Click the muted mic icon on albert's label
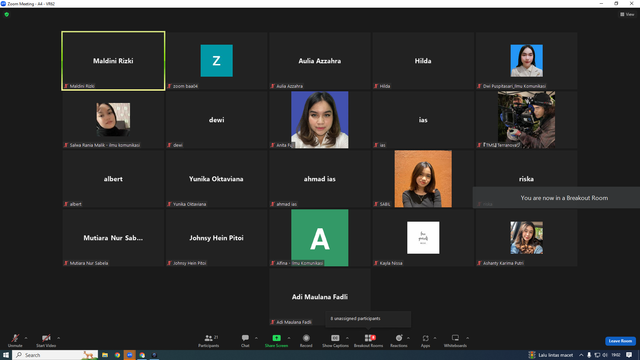This screenshot has width=640, height=360. pyautogui.click(x=66, y=204)
